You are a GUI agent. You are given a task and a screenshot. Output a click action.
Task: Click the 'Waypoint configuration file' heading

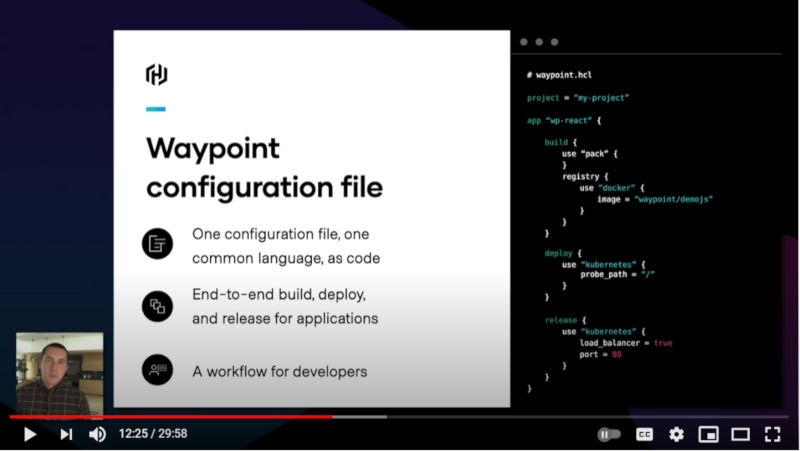point(264,167)
